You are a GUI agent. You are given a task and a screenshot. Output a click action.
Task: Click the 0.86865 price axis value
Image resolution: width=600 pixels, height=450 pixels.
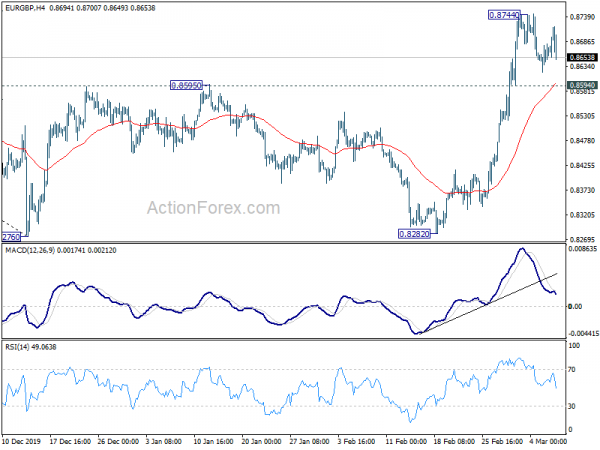coord(582,42)
